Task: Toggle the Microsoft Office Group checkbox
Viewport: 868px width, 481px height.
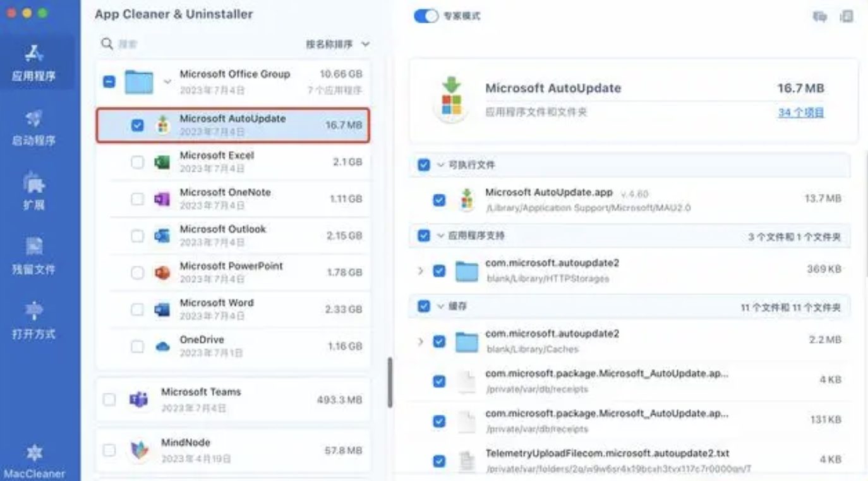Action: (109, 81)
